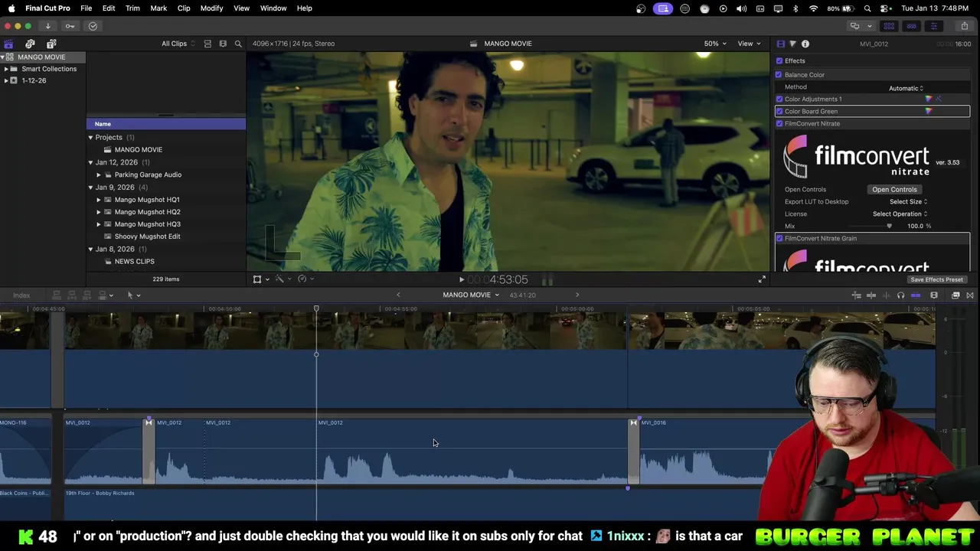The height and width of the screenshot is (551, 980).
Task: Click the timeline Index button
Action: pyautogui.click(x=21, y=295)
